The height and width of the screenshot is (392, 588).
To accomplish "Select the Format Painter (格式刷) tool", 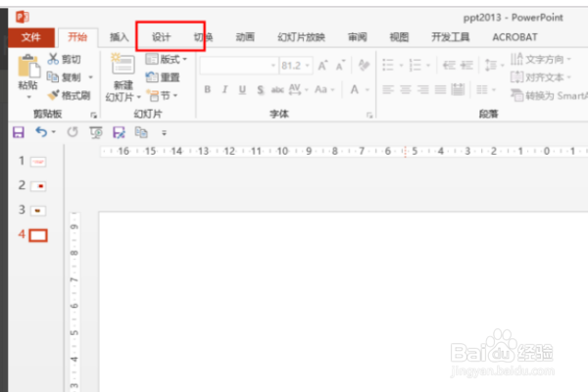I will point(69,95).
